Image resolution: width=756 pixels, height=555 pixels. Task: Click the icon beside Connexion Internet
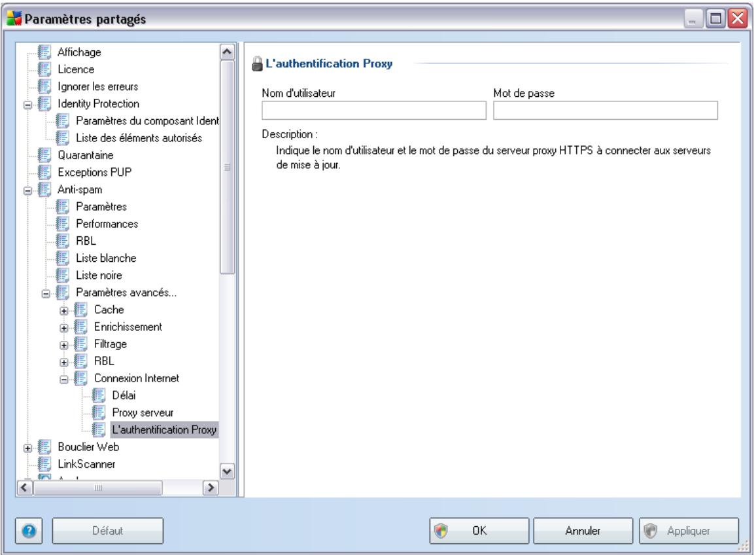80,378
